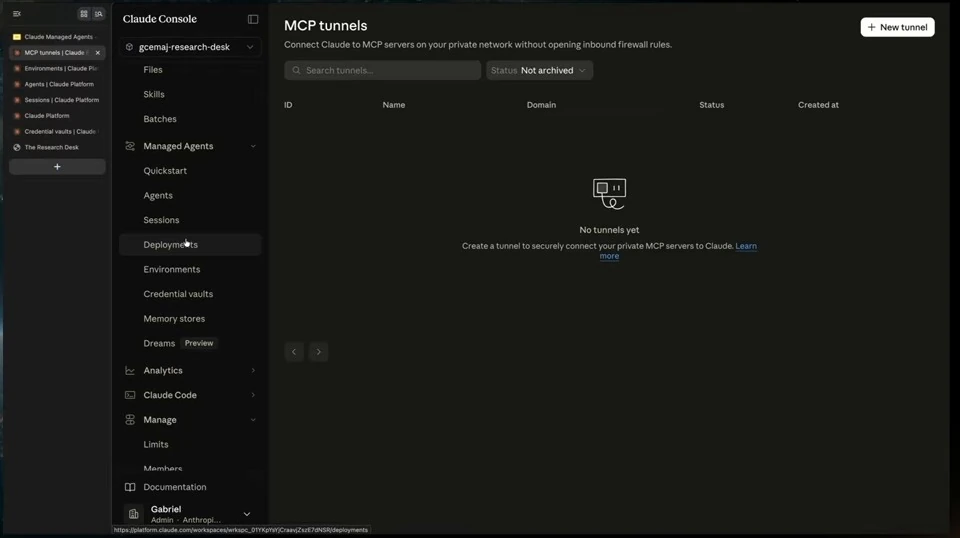Open Gabriel account menu chevron

247,514
